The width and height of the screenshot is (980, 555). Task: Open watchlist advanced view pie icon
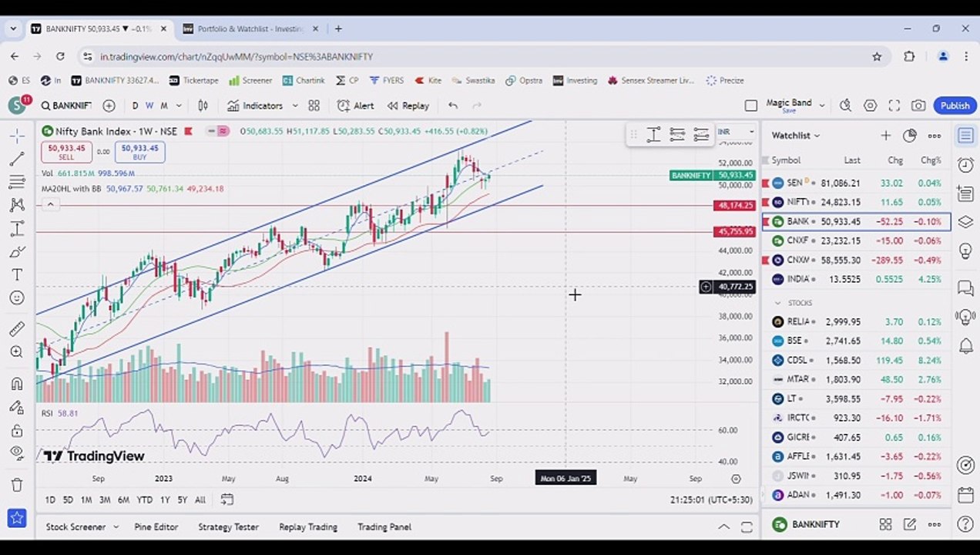[x=910, y=136]
